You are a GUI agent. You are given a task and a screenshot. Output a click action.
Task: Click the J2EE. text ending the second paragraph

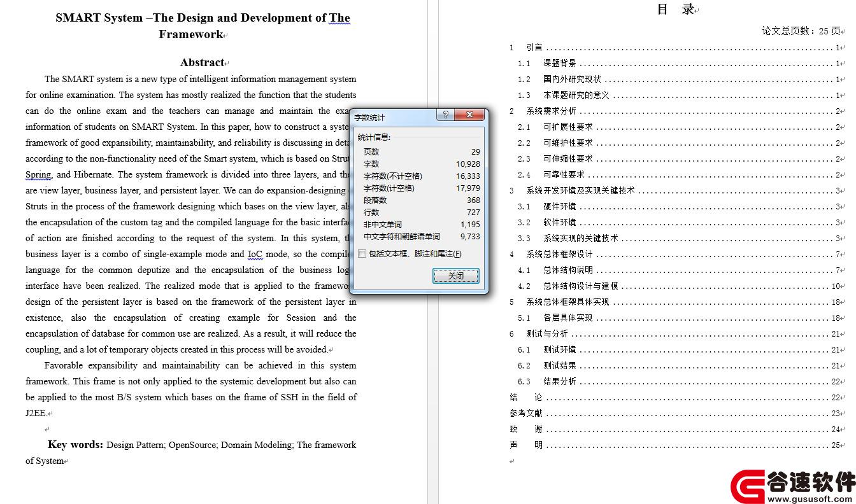point(36,413)
